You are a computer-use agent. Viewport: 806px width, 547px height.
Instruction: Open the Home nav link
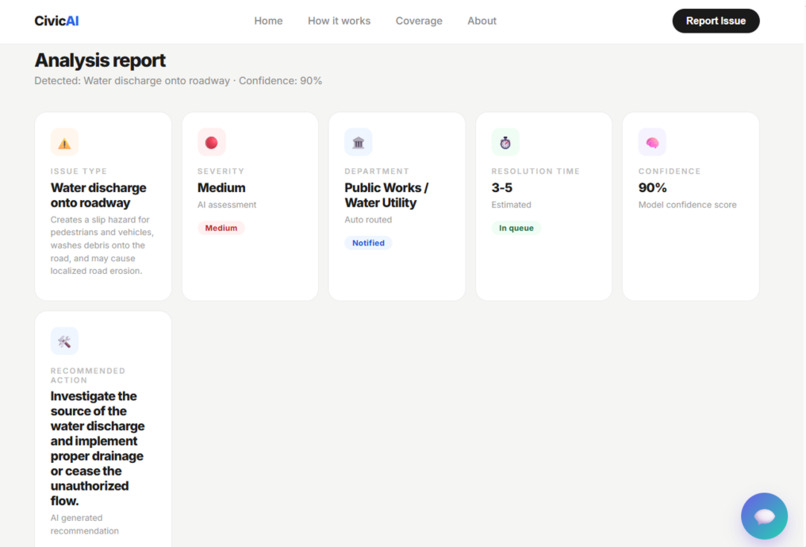(x=268, y=21)
